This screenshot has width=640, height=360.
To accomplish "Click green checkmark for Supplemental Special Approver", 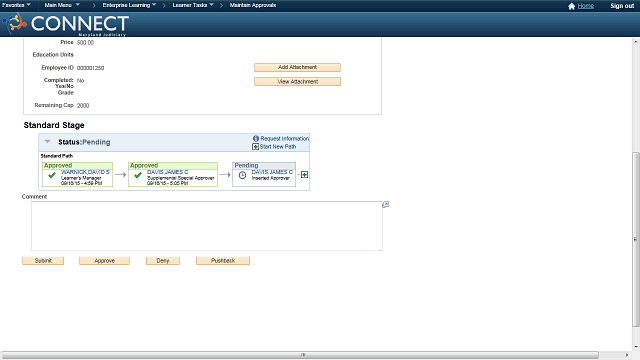I will 138,175.
